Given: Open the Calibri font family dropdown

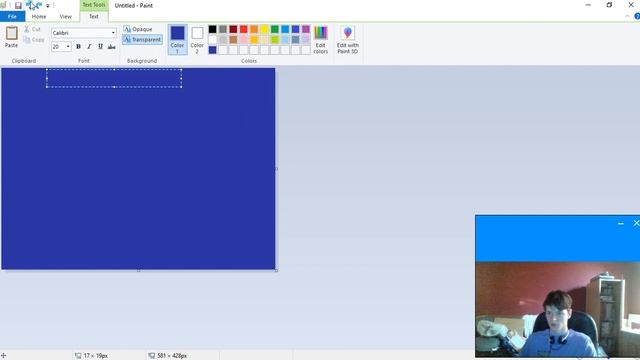Looking at the screenshot, I should tap(113, 33).
